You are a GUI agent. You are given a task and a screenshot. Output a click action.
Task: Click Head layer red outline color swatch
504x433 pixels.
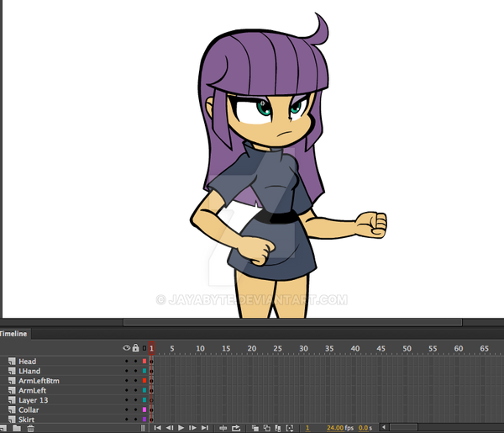click(144, 362)
